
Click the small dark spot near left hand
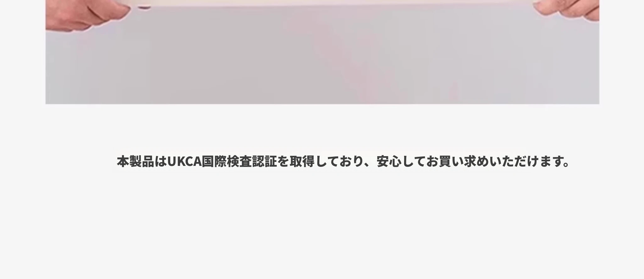[x=144, y=8]
